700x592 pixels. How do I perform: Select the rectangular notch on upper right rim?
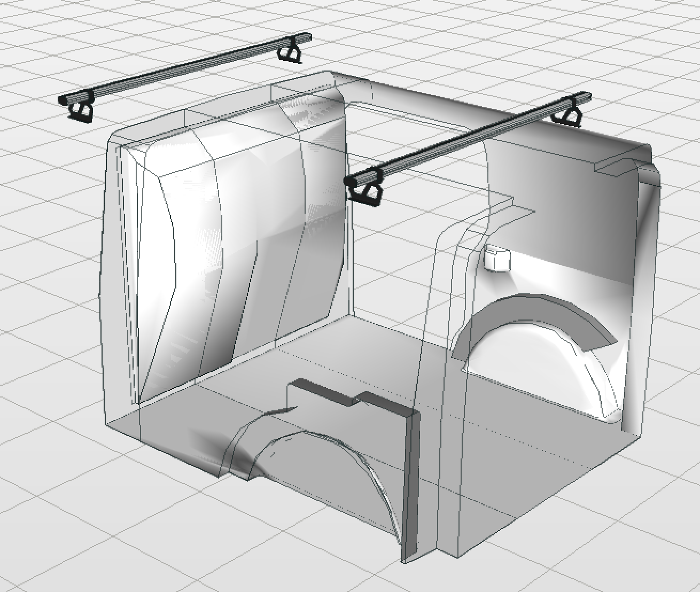(x=615, y=165)
